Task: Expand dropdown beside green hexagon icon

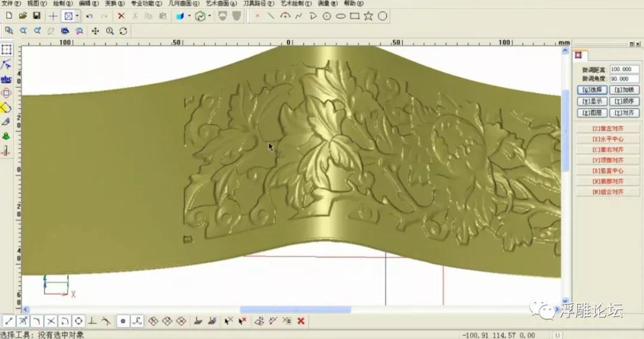Action: [x=209, y=16]
